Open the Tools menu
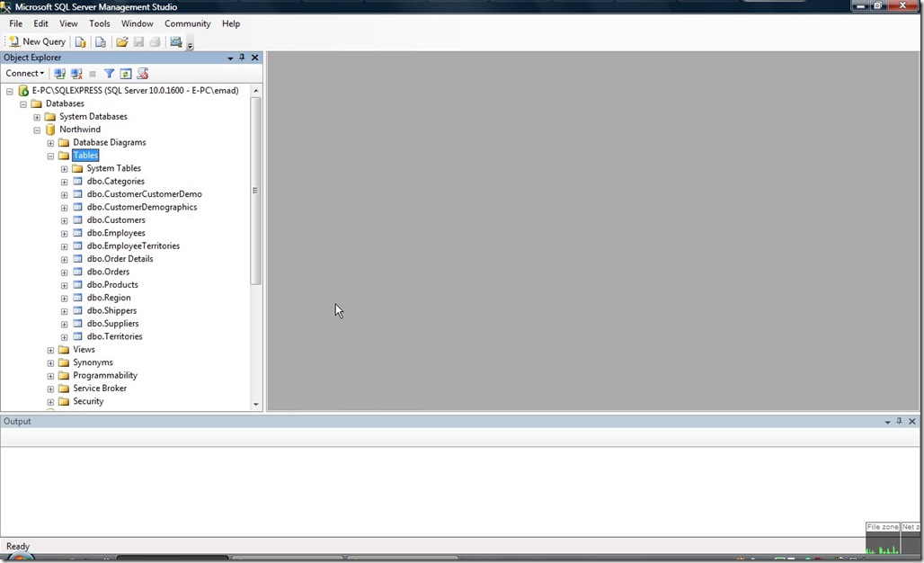The image size is (924, 563). point(99,23)
